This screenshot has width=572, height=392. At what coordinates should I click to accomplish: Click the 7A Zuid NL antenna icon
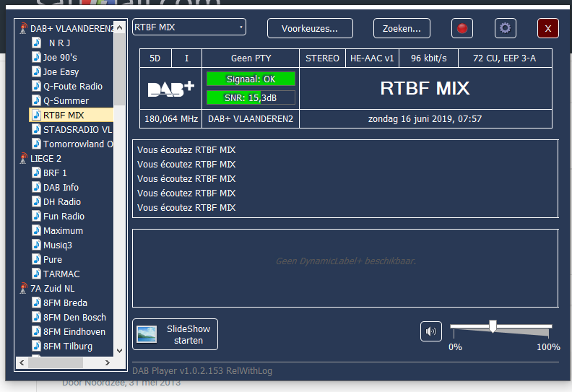coord(23,288)
